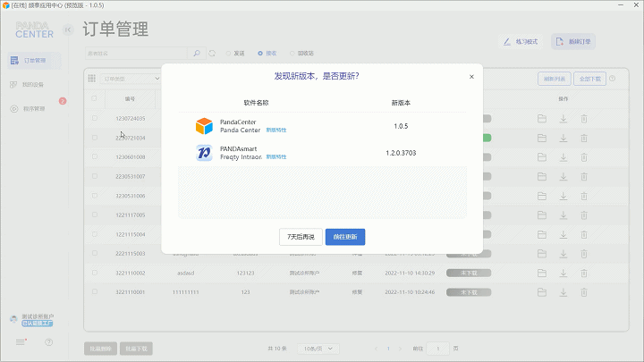644x362 pixels.
Task: Click the help icon next to 全部下载
Action: (613, 79)
